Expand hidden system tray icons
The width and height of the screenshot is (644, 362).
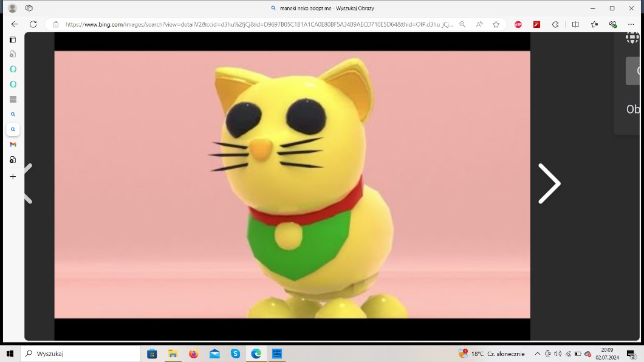click(537, 353)
